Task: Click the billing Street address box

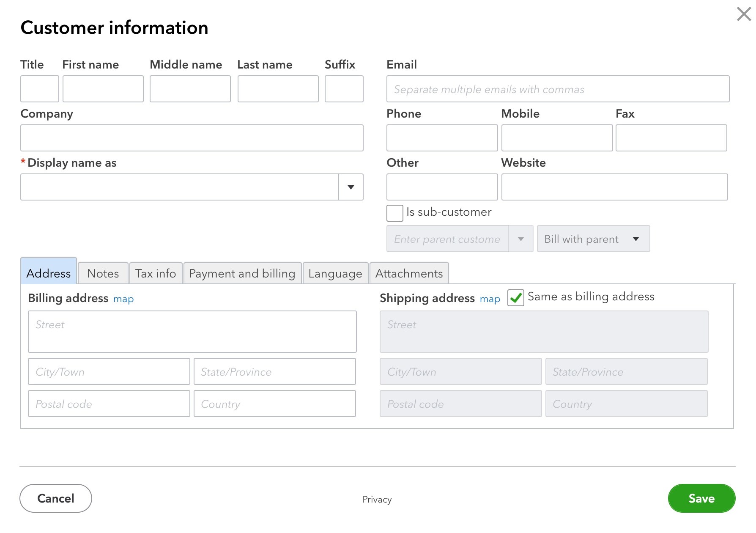Action: (192, 332)
